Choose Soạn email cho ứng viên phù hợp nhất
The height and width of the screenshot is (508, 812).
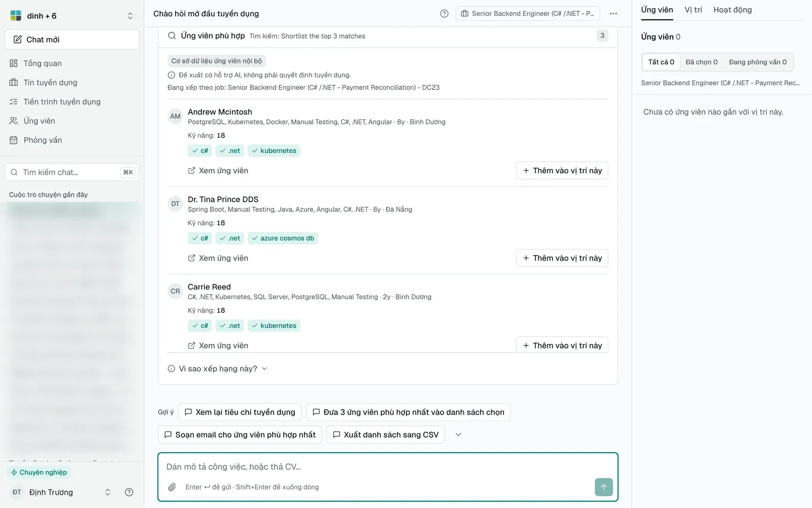point(240,435)
